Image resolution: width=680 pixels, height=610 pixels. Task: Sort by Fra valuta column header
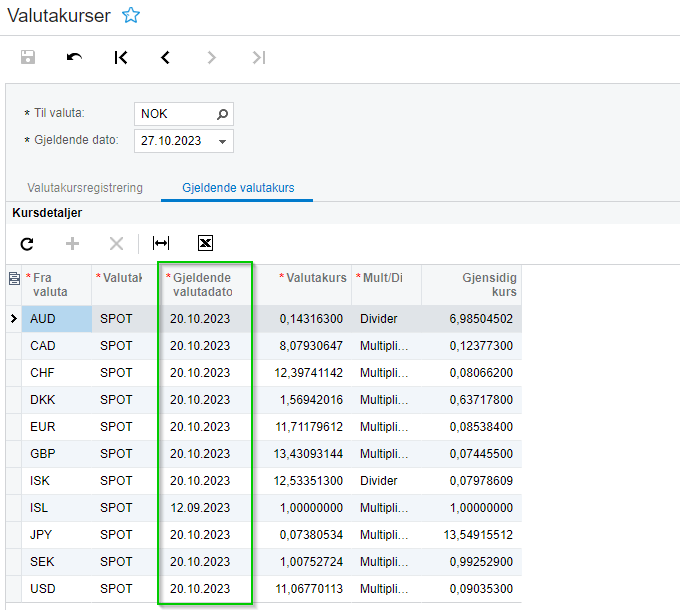coord(57,285)
